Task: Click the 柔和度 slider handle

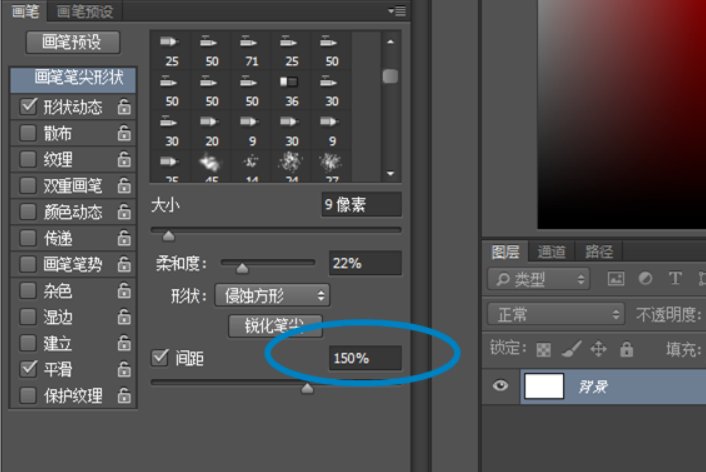Action: (x=242, y=268)
